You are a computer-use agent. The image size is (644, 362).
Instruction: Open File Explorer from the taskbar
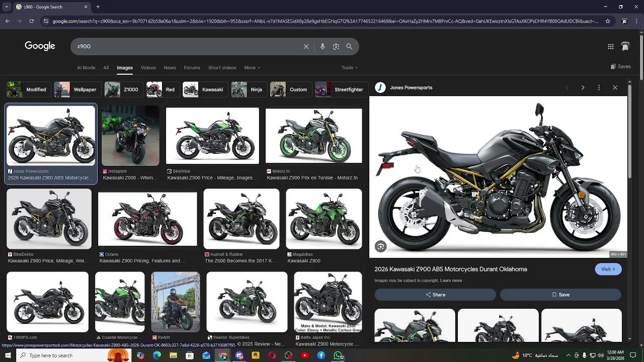click(173, 355)
